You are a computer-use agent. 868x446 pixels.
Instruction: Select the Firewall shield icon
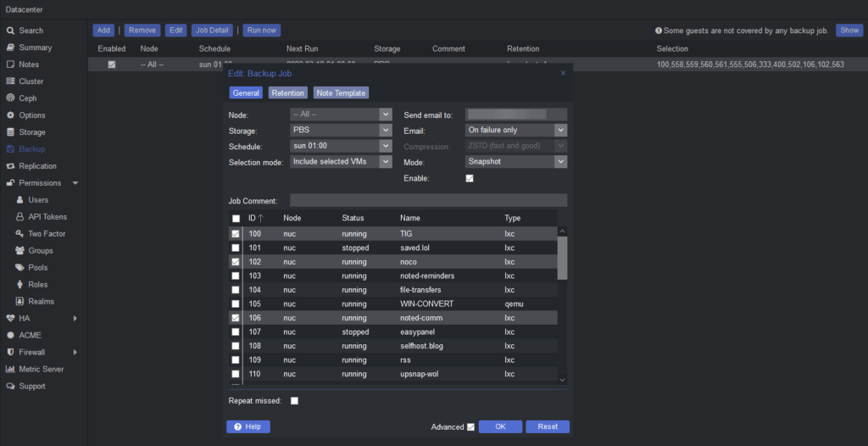point(10,352)
